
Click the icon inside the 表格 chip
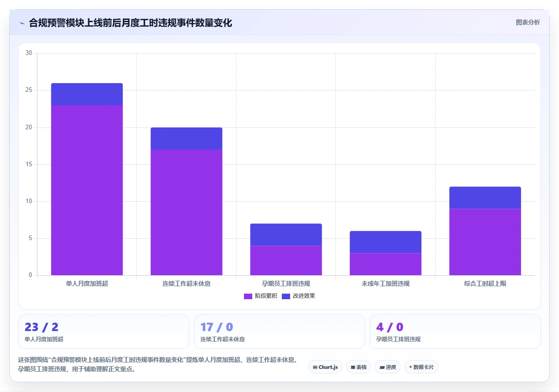353,368
